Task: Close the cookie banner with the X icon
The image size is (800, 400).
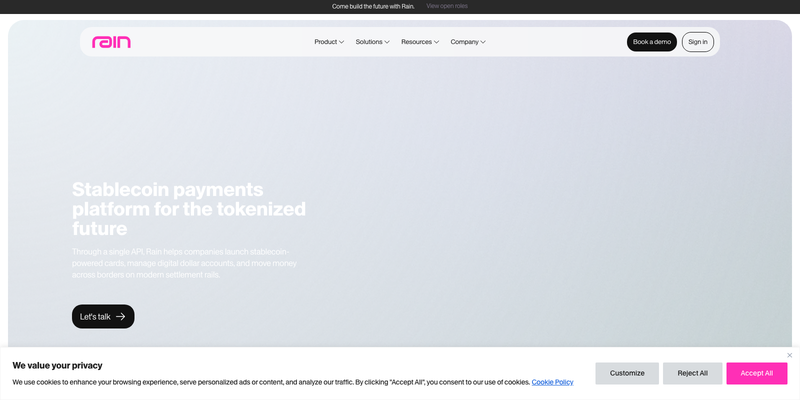Action: coord(789,355)
